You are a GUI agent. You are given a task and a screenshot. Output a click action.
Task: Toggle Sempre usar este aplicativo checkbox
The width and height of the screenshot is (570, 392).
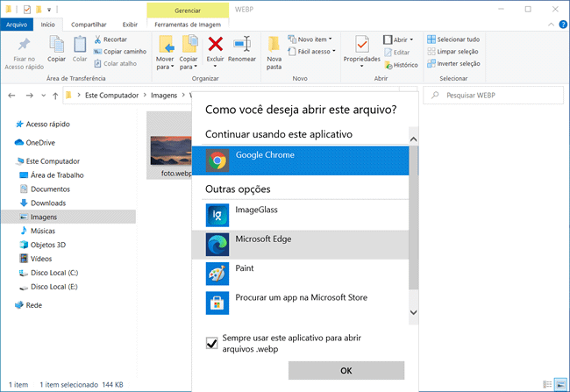[x=211, y=343]
